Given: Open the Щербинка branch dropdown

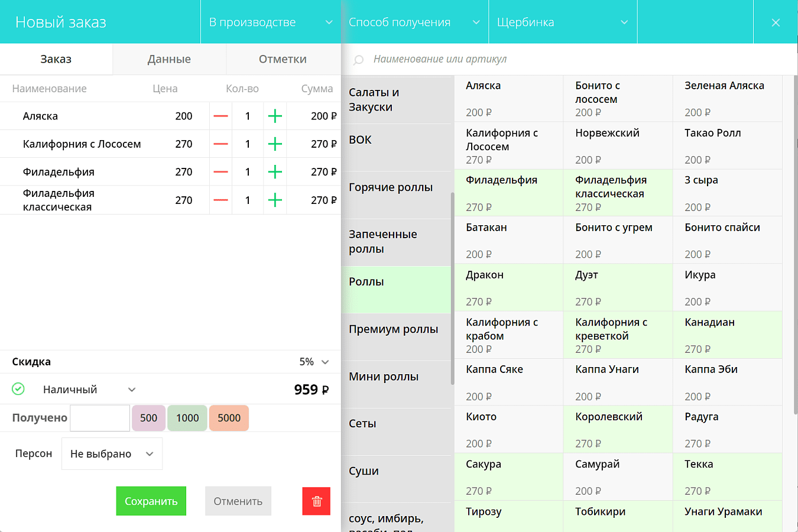Looking at the screenshot, I should (563, 22).
